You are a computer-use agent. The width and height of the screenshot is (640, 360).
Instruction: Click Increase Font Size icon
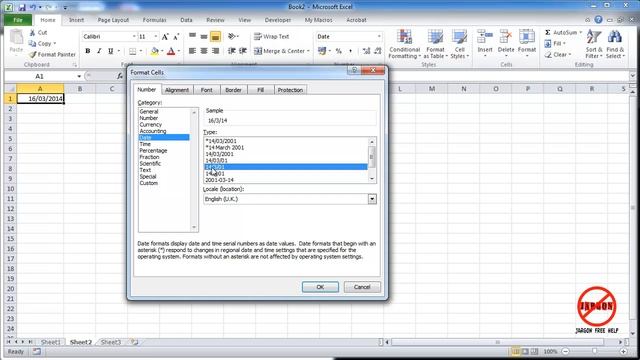(165, 37)
